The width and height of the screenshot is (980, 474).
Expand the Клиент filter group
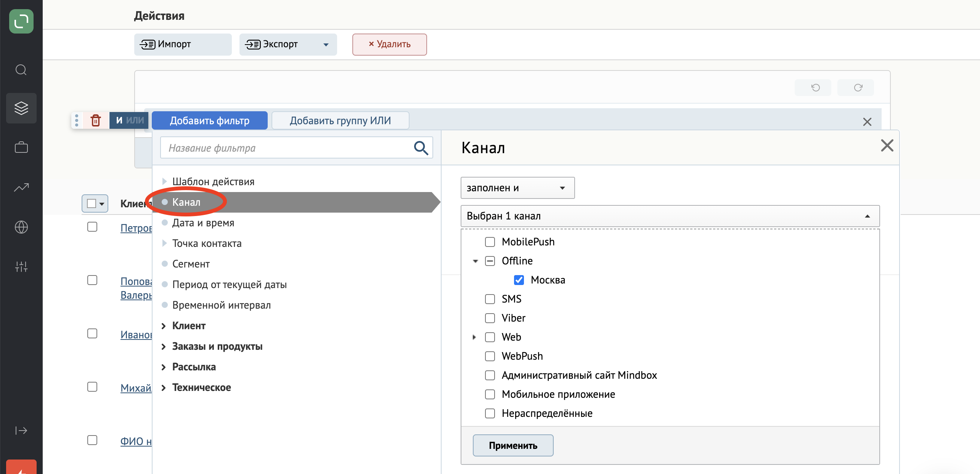[164, 326]
